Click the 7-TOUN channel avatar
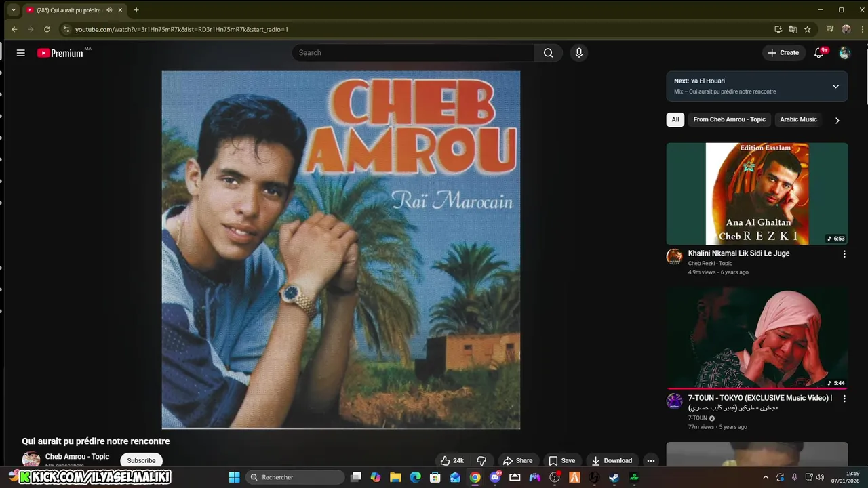The width and height of the screenshot is (868, 488). pos(675,401)
